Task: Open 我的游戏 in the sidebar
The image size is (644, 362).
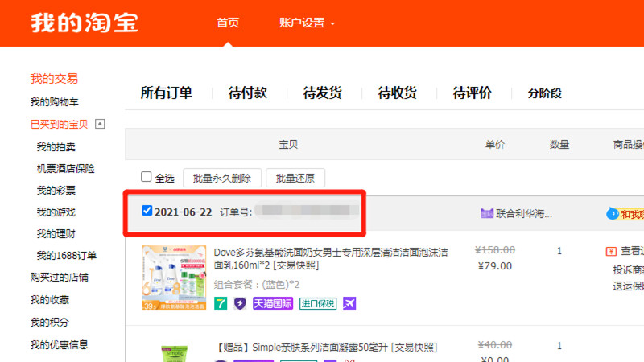Action: point(56,212)
